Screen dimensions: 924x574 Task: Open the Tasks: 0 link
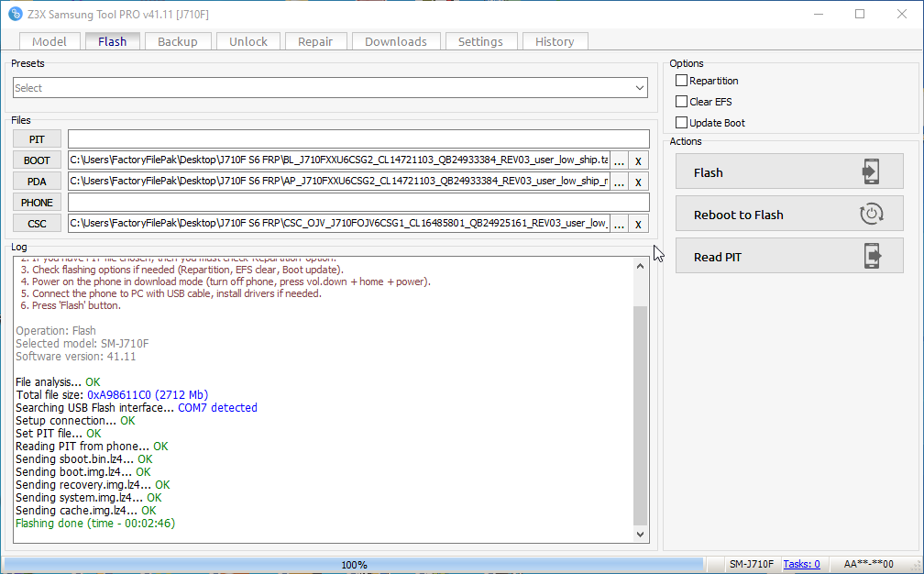tap(801, 564)
